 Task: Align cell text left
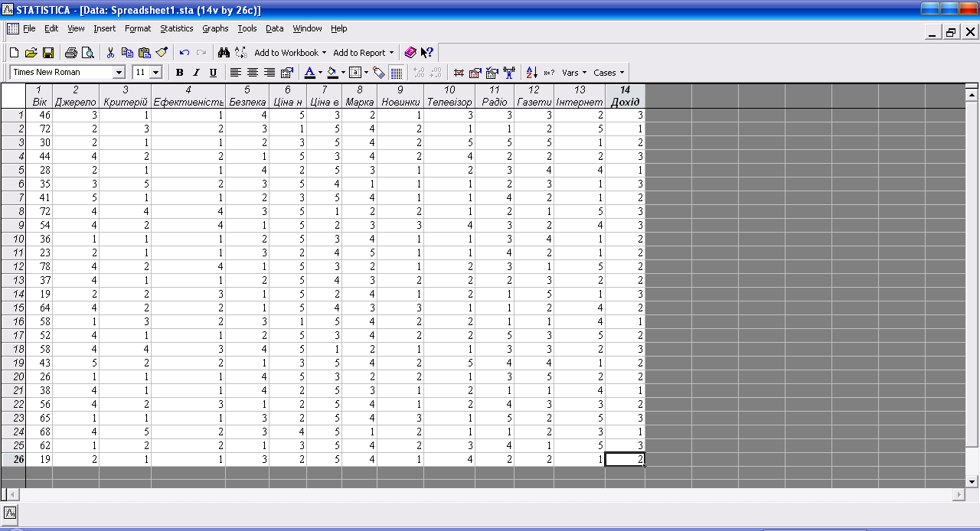point(236,73)
